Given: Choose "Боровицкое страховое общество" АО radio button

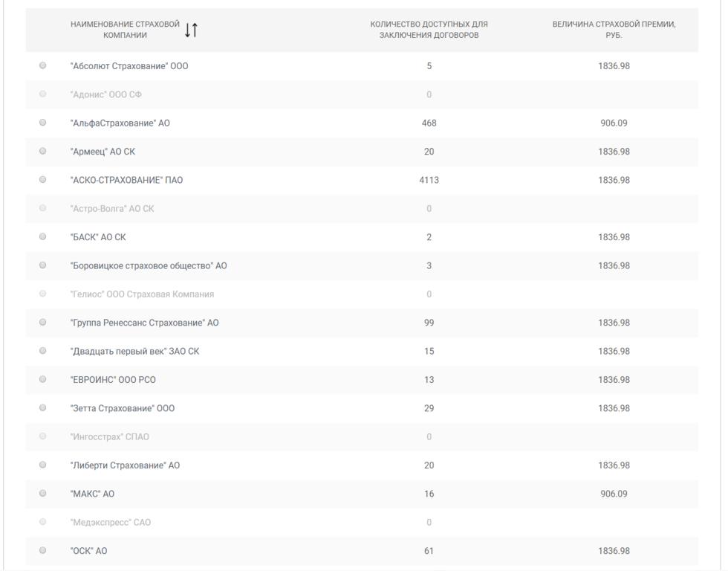Looking at the screenshot, I should 42,265.
